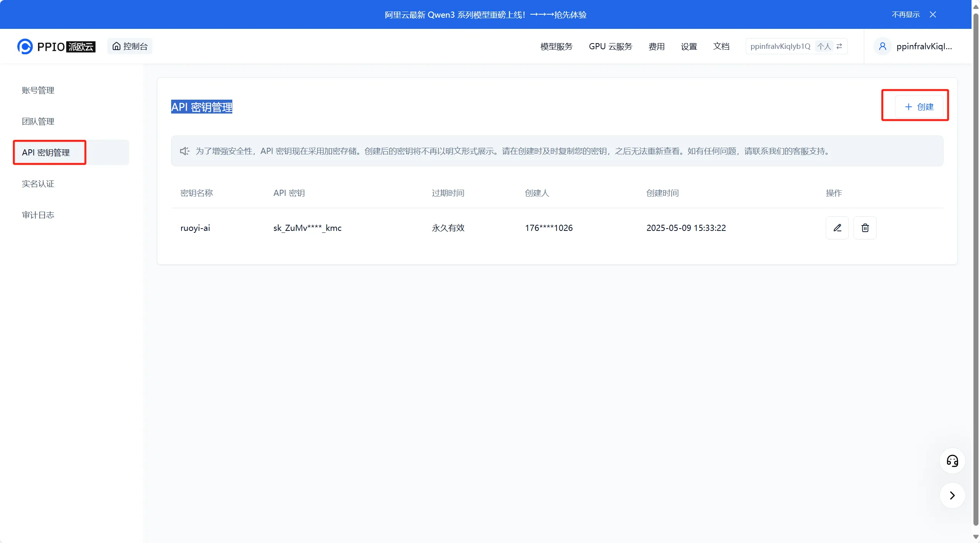Screen dimensions: 980x543
Task: Open the GPU 云服务 menu
Action: pyautogui.click(x=610, y=47)
